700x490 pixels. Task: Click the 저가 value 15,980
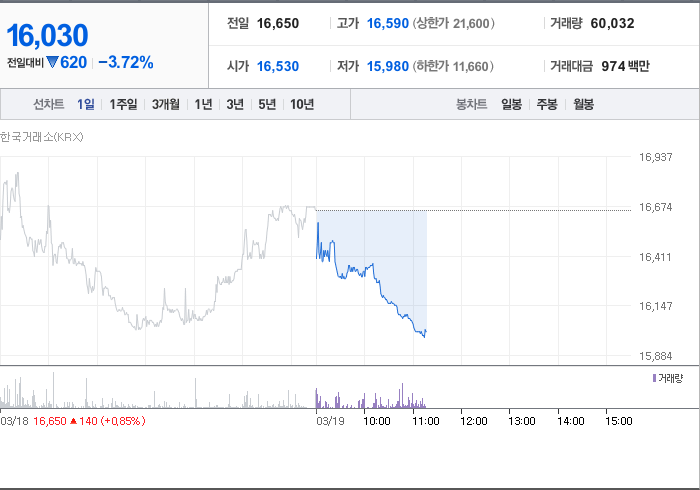[388, 66]
